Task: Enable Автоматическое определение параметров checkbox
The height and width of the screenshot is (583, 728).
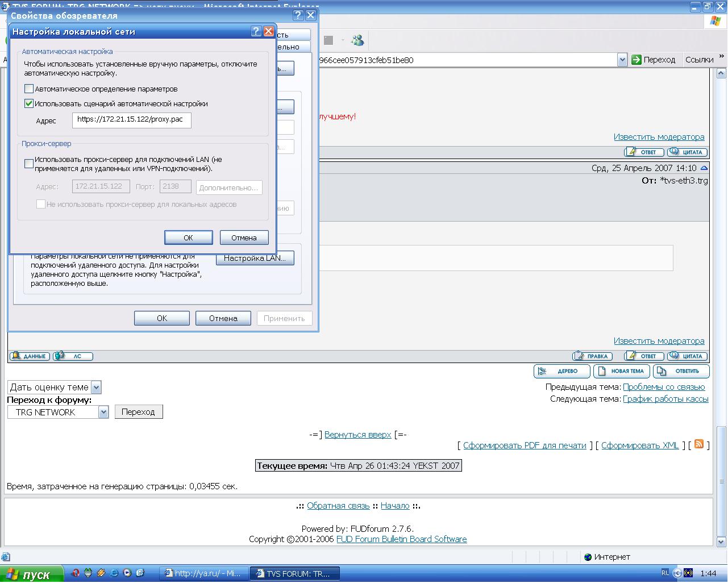Action: coord(29,89)
